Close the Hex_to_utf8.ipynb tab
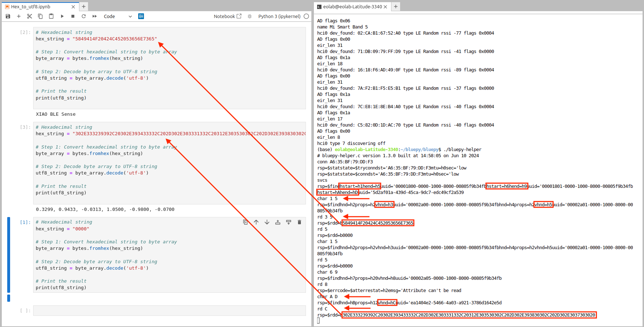This screenshot has height=327, width=644. pyautogui.click(x=73, y=6)
